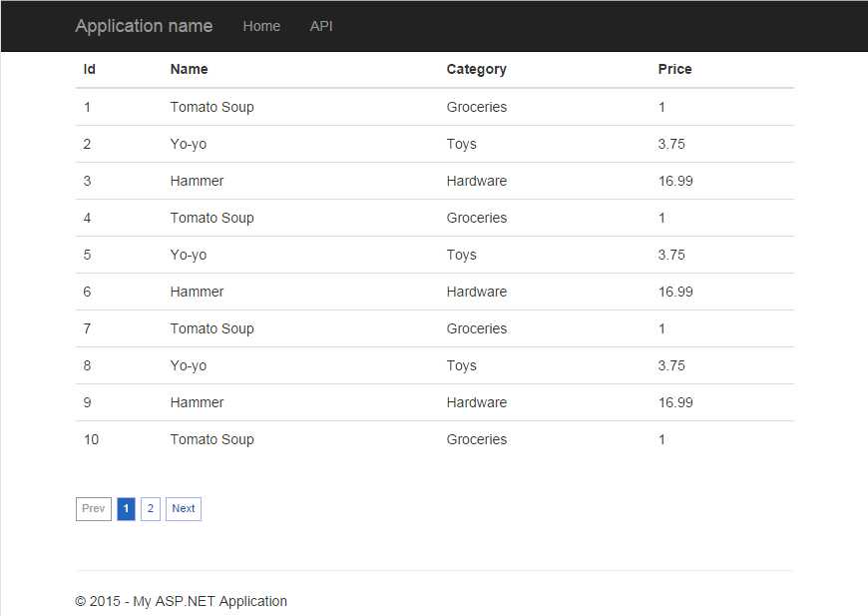
Task: Click the Id column header
Action: [90, 69]
